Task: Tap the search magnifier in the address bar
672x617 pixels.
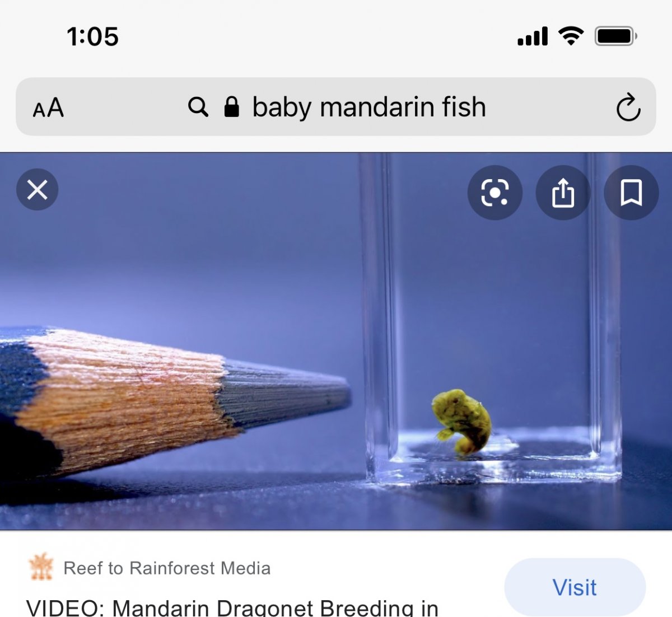Action: (x=198, y=106)
